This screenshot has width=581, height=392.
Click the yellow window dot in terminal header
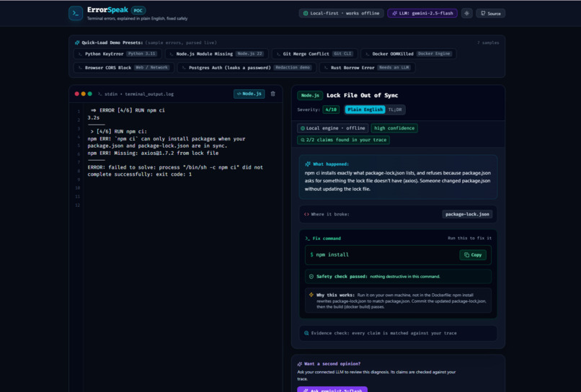[84, 94]
